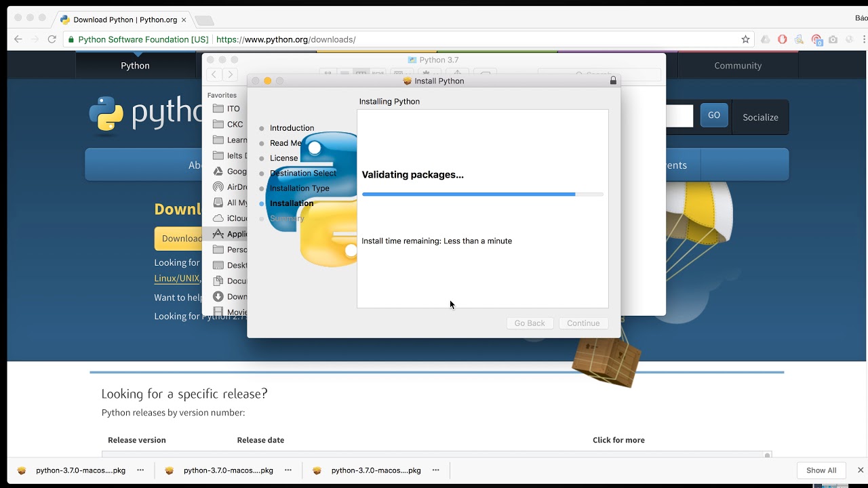Click 'Install time remaining' text
The height and width of the screenshot is (488, 868).
click(x=437, y=241)
